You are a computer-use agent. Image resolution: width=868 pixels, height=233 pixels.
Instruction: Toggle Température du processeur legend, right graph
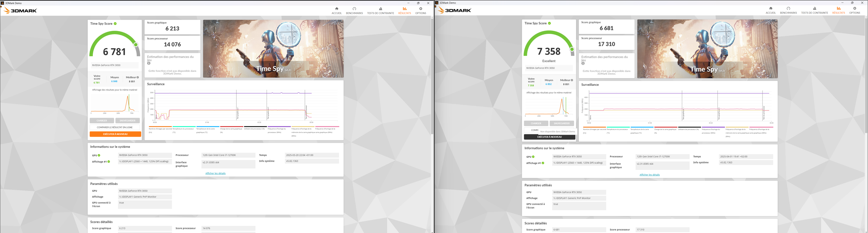click(x=618, y=131)
